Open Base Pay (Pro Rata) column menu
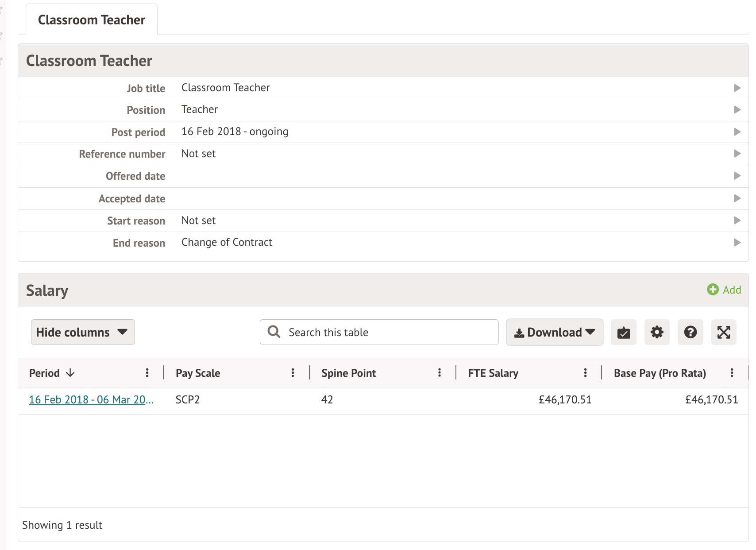 coord(732,373)
